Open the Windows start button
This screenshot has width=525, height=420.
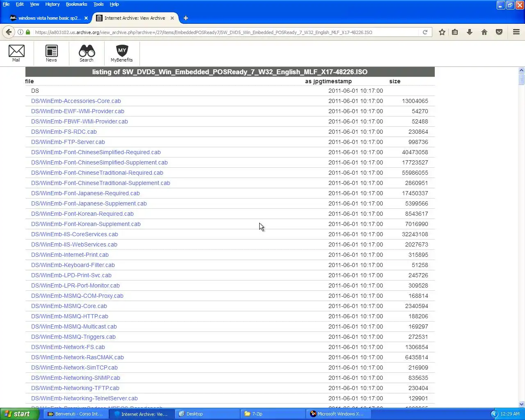coord(20,414)
